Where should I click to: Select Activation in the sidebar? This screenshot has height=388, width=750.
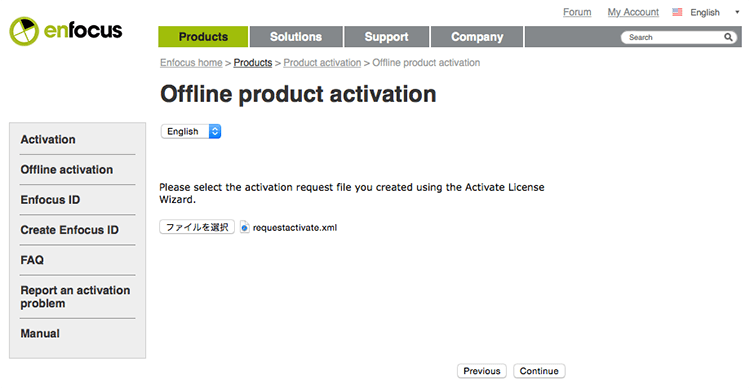pos(48,139)
